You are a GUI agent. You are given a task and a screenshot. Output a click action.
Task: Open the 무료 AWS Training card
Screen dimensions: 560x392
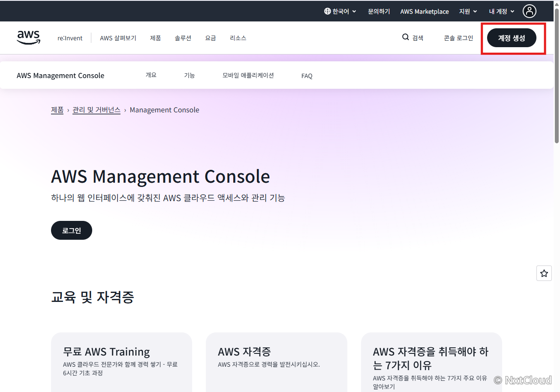pos(121,362)
